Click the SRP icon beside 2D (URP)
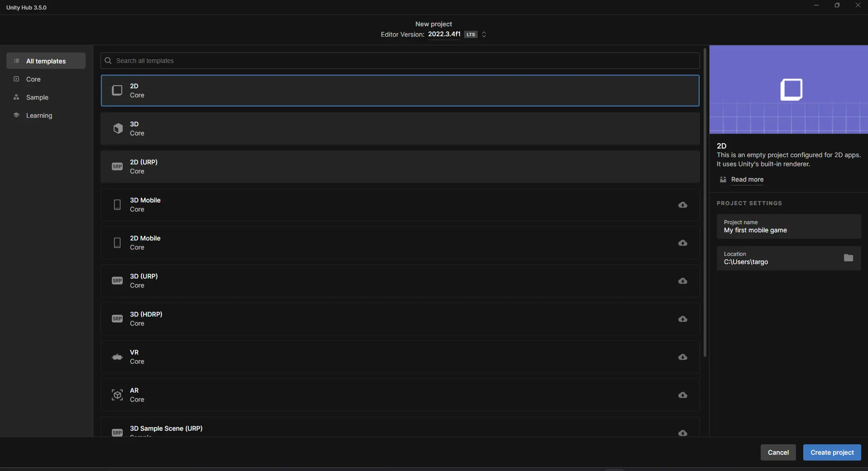868x471 pixels. click(117, 167)
